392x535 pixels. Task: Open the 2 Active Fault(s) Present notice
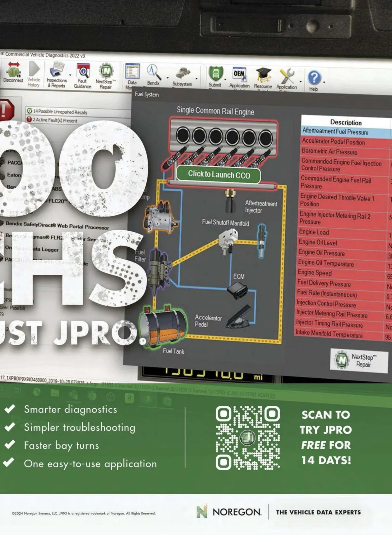[55, 120]
